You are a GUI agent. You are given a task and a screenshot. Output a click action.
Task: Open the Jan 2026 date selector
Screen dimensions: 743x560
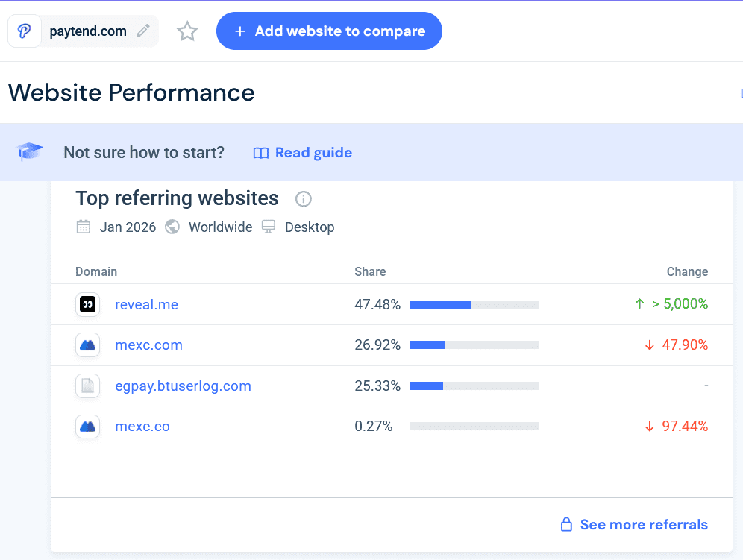[x=127, y=227]
